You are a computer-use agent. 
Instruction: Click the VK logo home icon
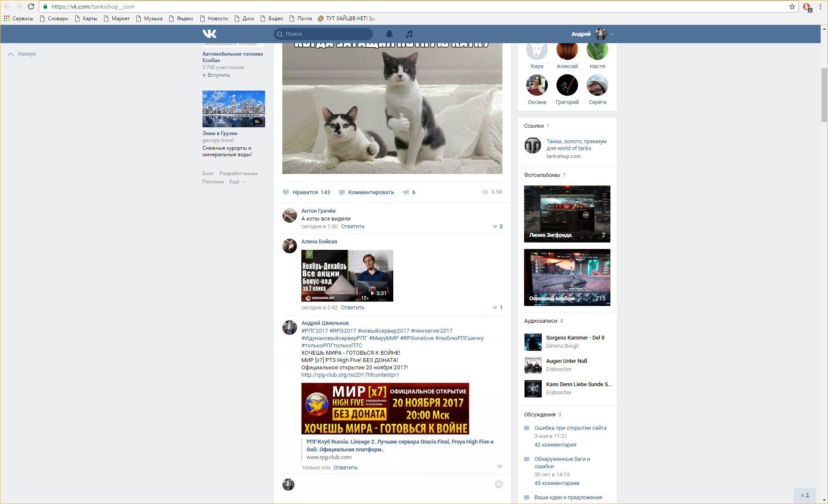pos(209,34)
